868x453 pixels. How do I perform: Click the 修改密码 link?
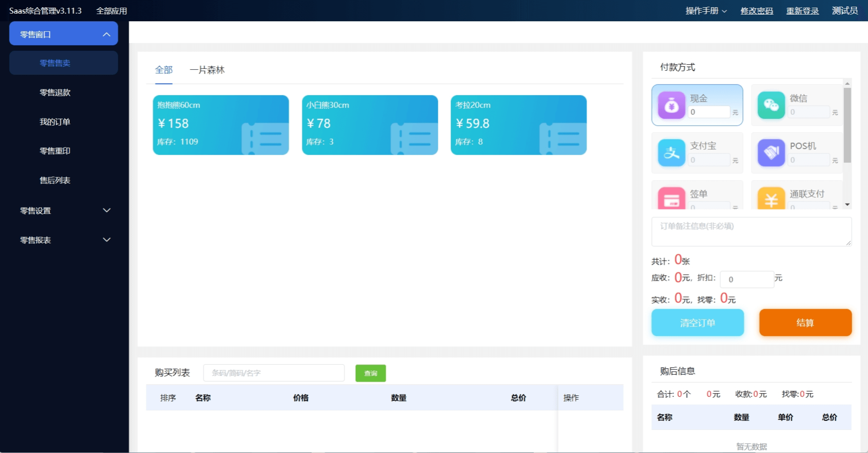tap(757, 11)
